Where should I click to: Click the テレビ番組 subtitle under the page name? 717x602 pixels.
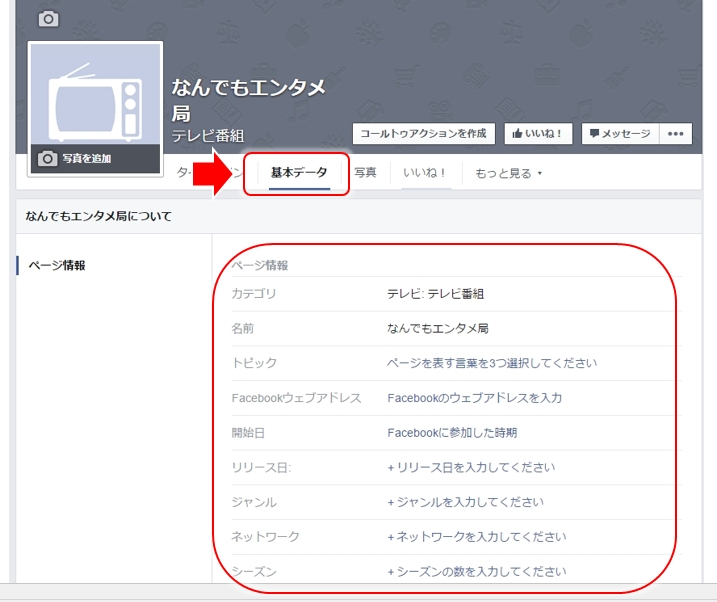coord(208,136)
